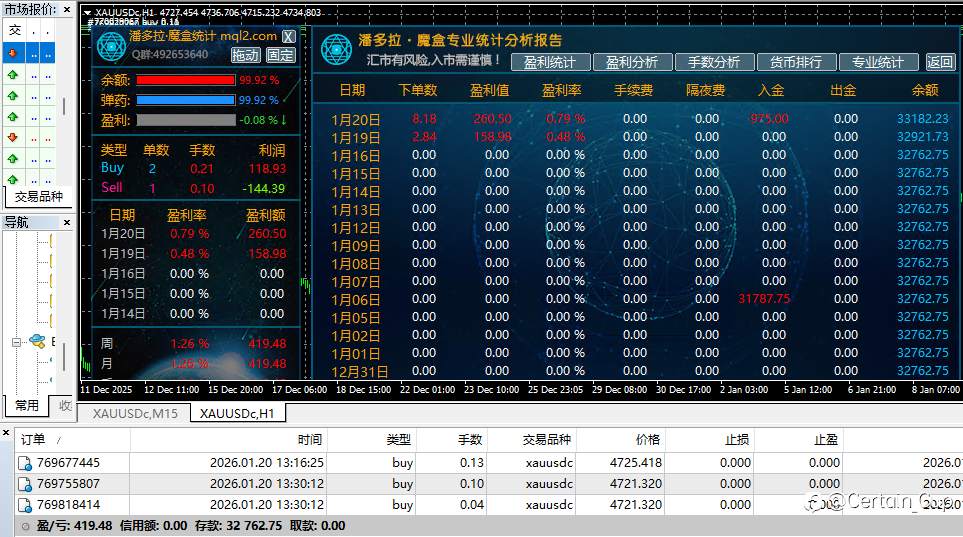This screenshot has width=963, height=537.
Task: Switch to the XAUUSDc,M15 chart tab
Action: point(135,414)
